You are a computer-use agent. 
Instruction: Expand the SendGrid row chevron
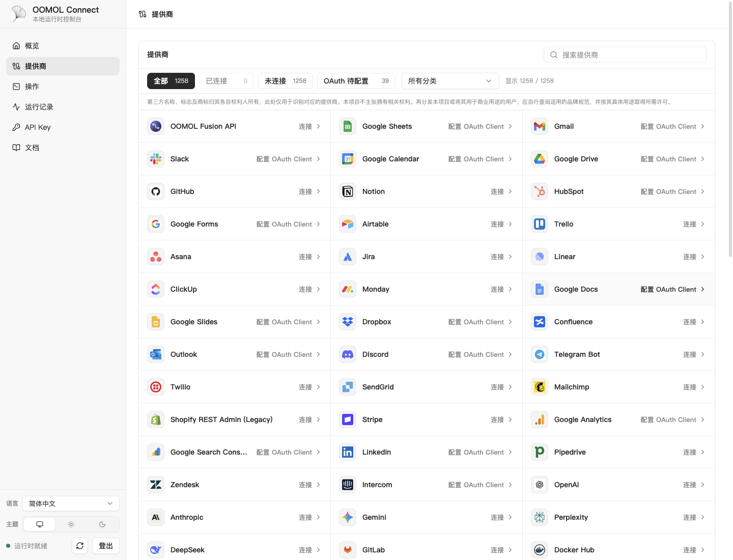pyautogui.click(x=511, y=387)
